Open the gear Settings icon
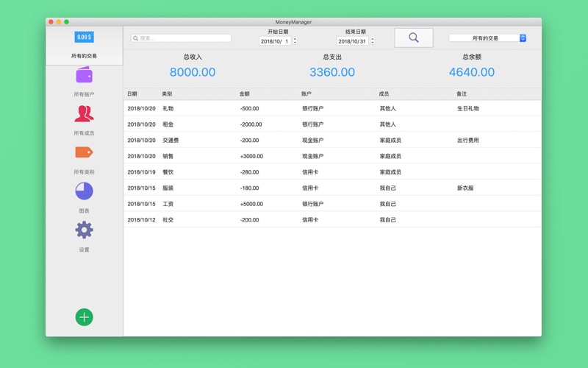588x368 pixels. pos(84,230)
